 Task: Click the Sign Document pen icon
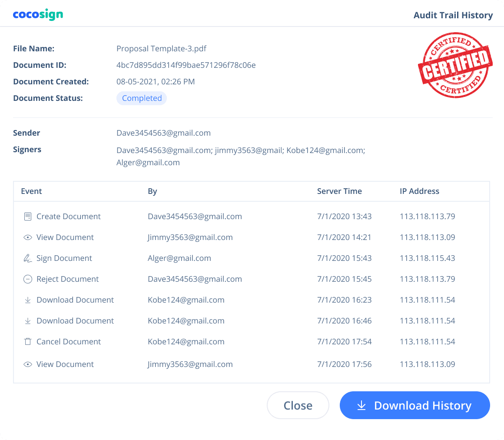click(x=28, y=258)
